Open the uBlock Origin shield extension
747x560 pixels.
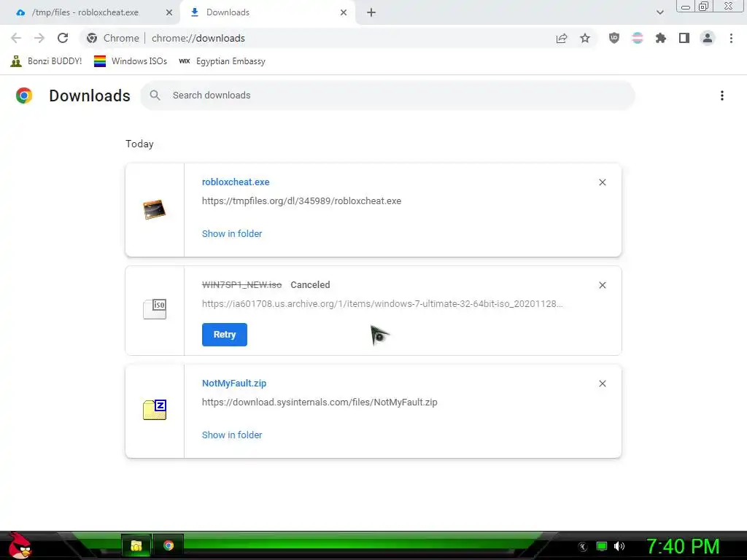click(614, 38)
